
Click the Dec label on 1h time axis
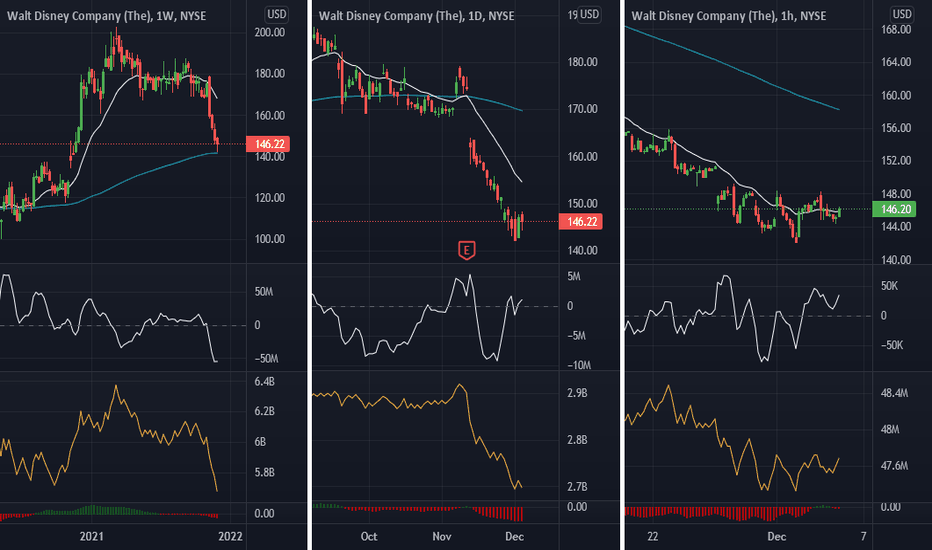tap(776, 536)
